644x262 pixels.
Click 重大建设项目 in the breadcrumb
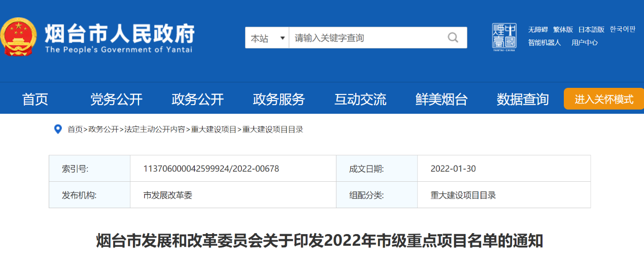214,129
